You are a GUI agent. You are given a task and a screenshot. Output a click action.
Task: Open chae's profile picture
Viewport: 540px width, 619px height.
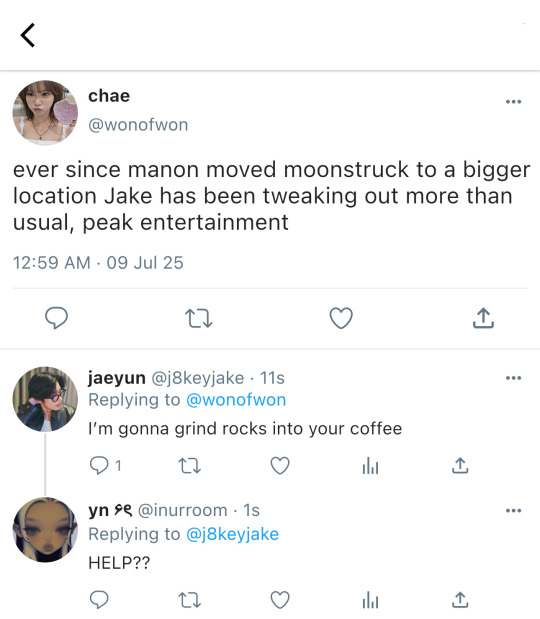pyautogui.click(x=45, y=113)
